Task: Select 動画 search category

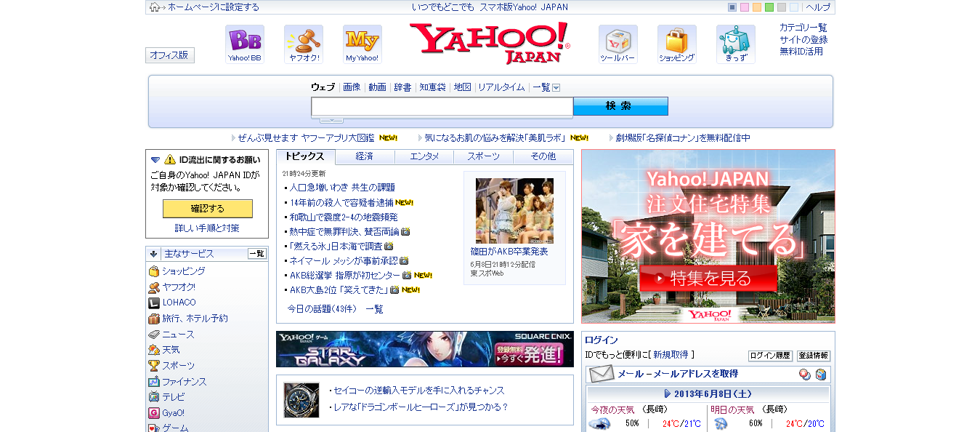Action: tap(377, 87)
